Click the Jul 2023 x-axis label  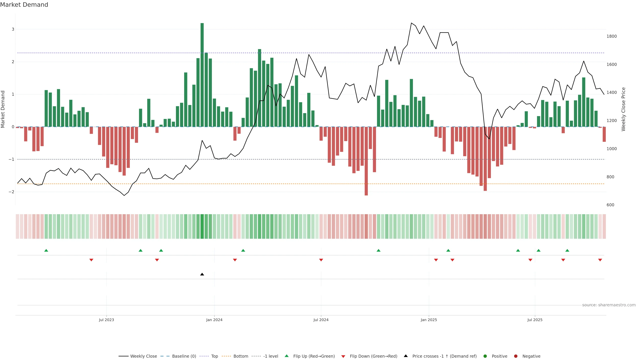(106, 320)
